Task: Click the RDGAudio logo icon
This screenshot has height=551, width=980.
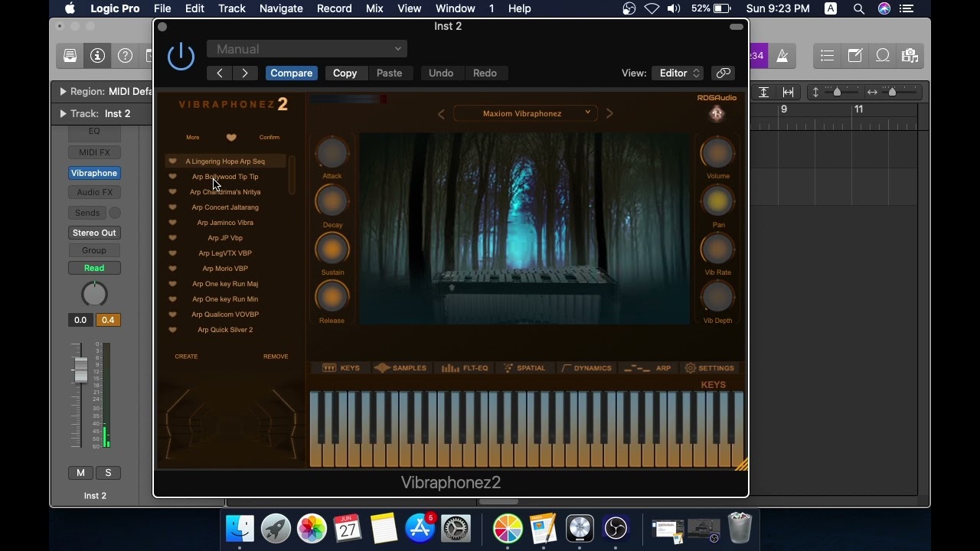Action: tap(717, 113)
